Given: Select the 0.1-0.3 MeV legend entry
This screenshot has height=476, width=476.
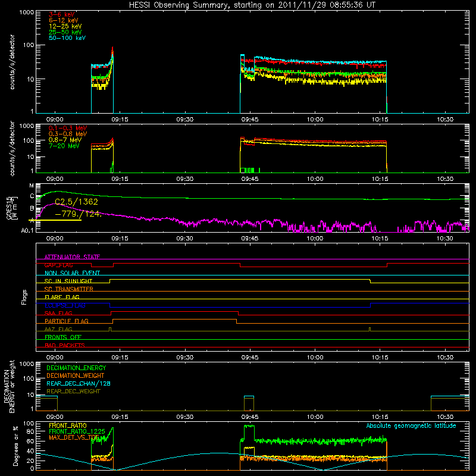Looking at the screenshot, I should click(x=67, y=128).
